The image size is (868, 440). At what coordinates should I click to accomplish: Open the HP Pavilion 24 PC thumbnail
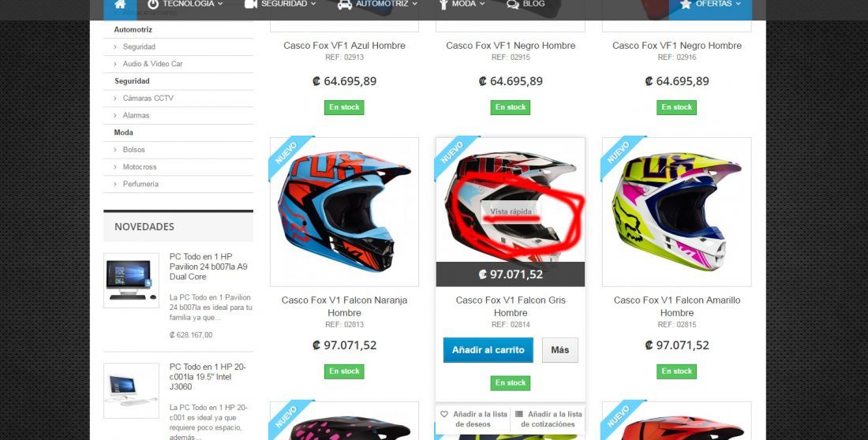point(131,280)
